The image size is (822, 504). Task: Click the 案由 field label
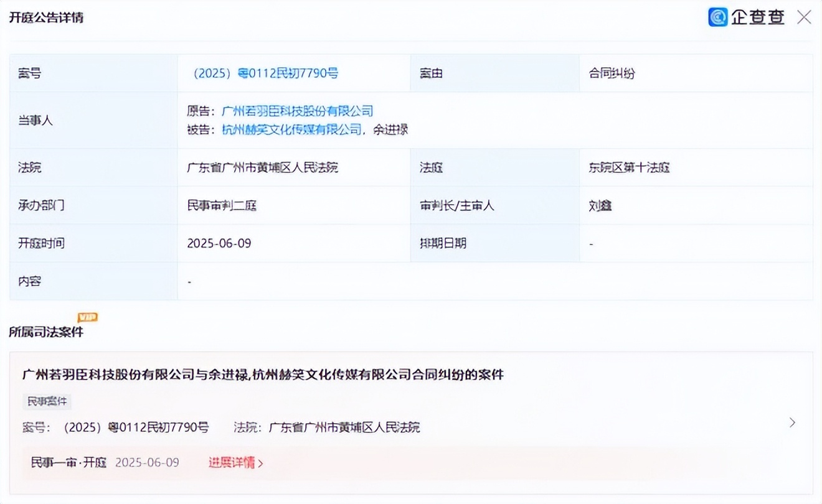click(x=431, y=73)
